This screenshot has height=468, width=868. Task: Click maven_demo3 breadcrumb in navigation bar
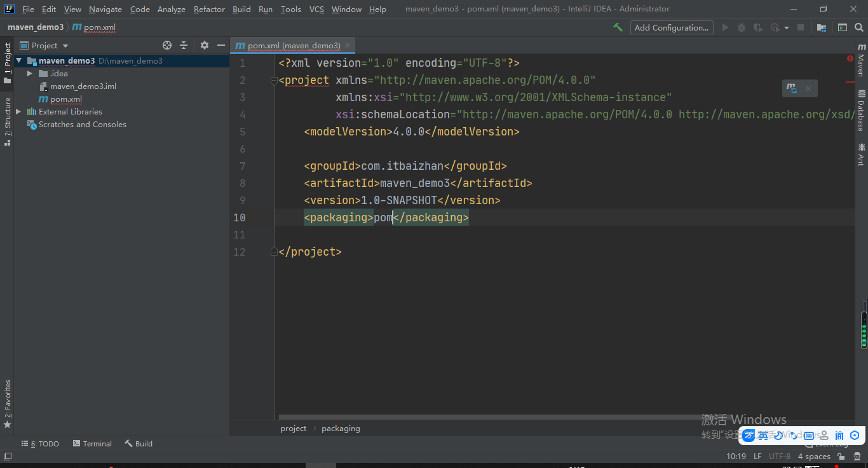click(x=36, y=27)
